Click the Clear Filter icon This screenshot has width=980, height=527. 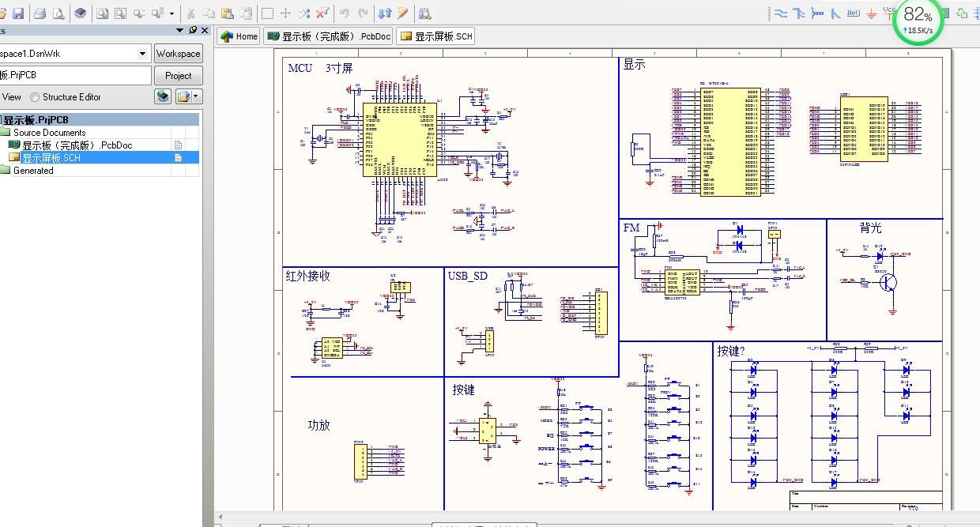[x=322, y=13]
